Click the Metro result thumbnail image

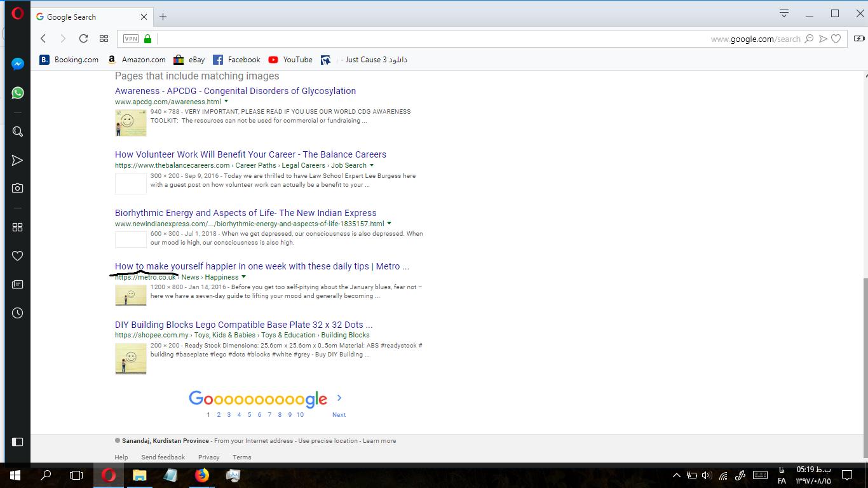131,295
